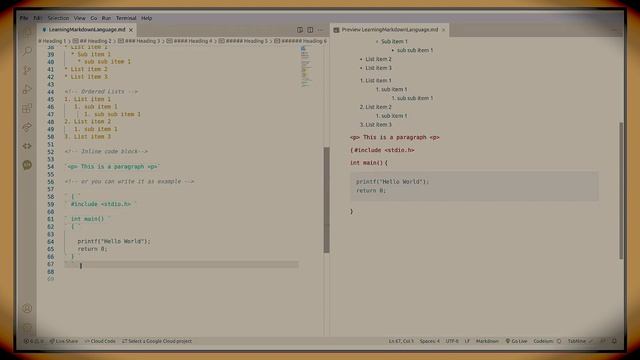Click the preview pane's vertical scrollbar thumb
The width and height of the screenshot is (640, 360).
point(621,190)
